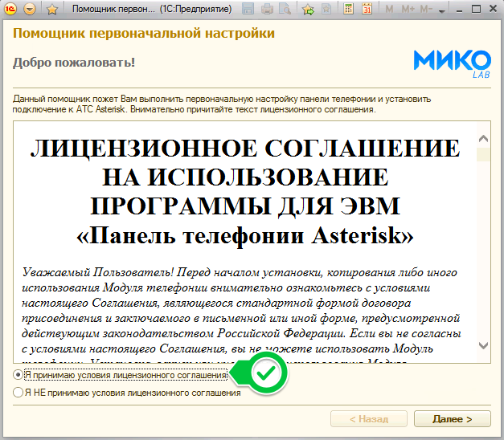Click the 'Добро пожаловать!' heading
504x440 pixels.
pyautogui.click(x=74, y=63)
